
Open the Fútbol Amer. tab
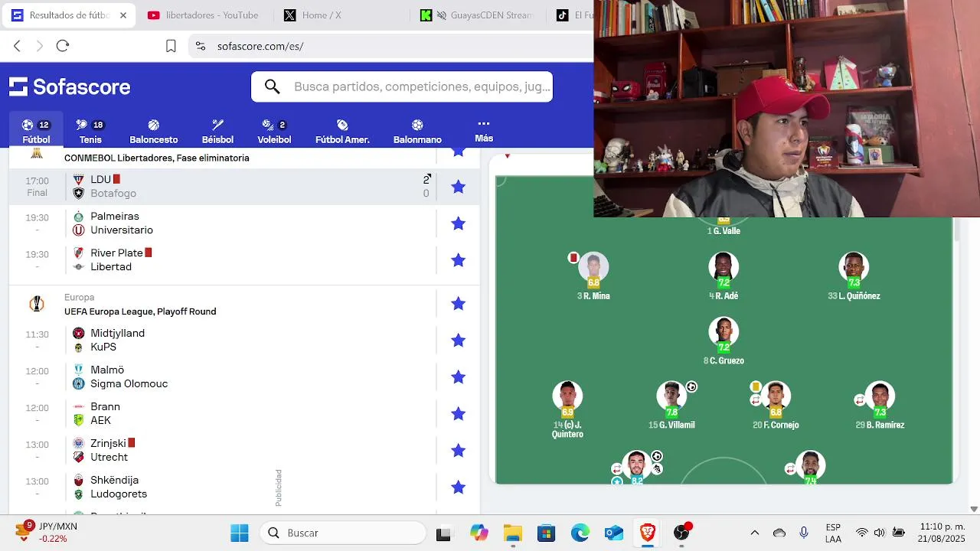342,131
